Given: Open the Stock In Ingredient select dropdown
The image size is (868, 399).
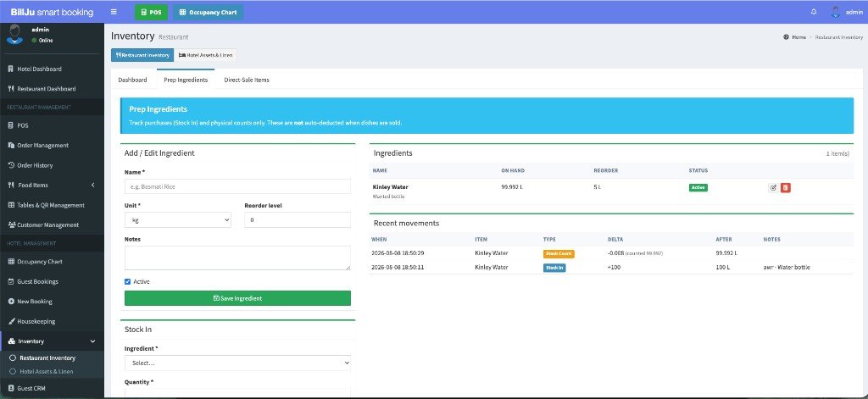Looking at the screenshot, I should 237,363.
